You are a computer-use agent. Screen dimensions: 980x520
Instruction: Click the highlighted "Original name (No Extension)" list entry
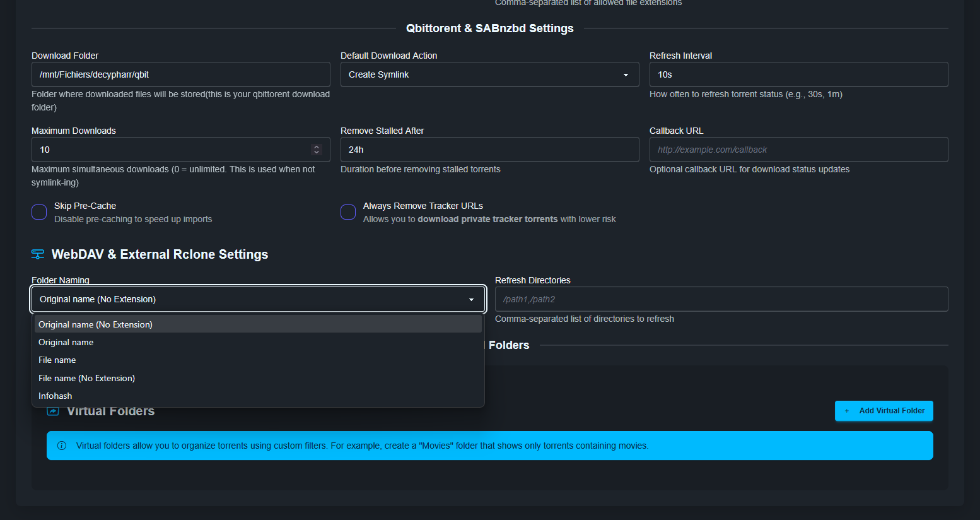tap(96, 324)
